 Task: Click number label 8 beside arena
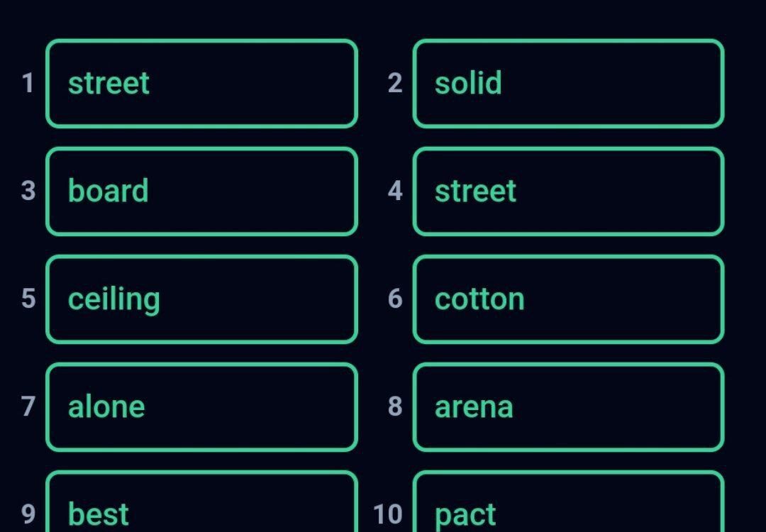[395, 406]
